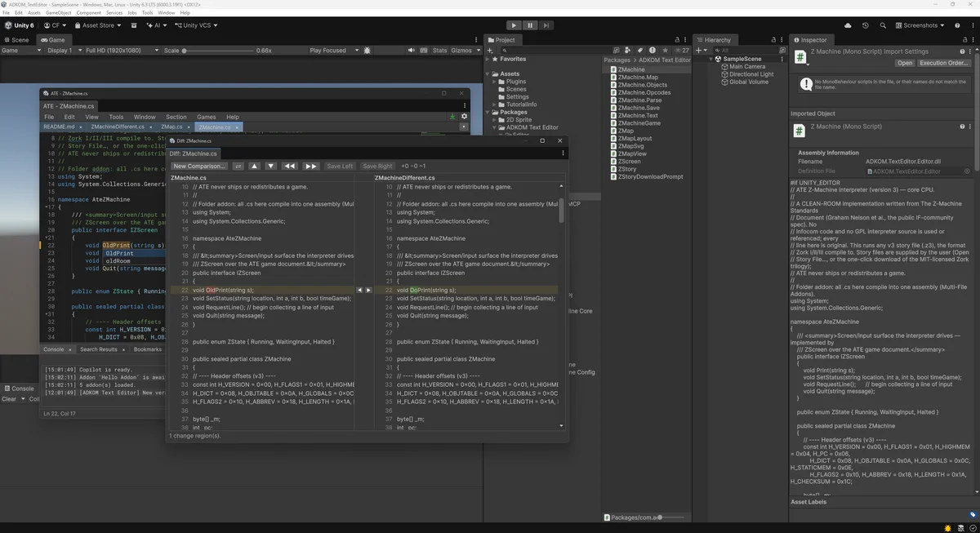Click the Save Right button

[x=378, y=166]
